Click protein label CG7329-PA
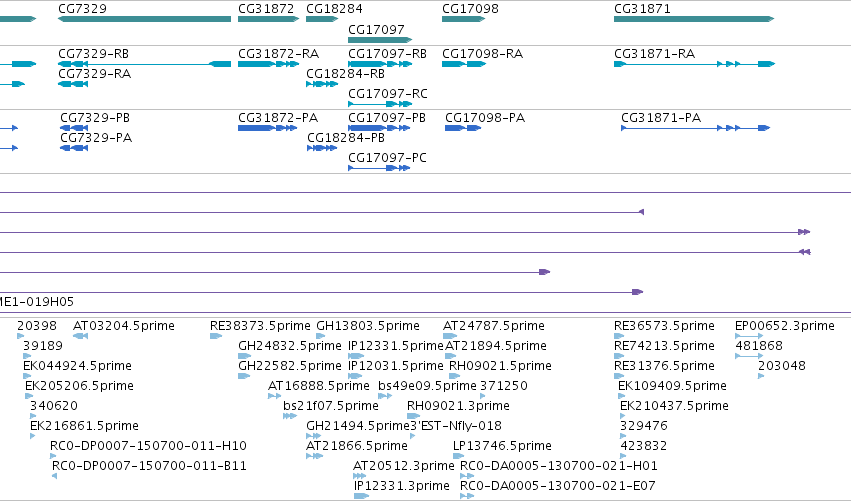This screenshot has width=851, height=501. tap(96, 138)
